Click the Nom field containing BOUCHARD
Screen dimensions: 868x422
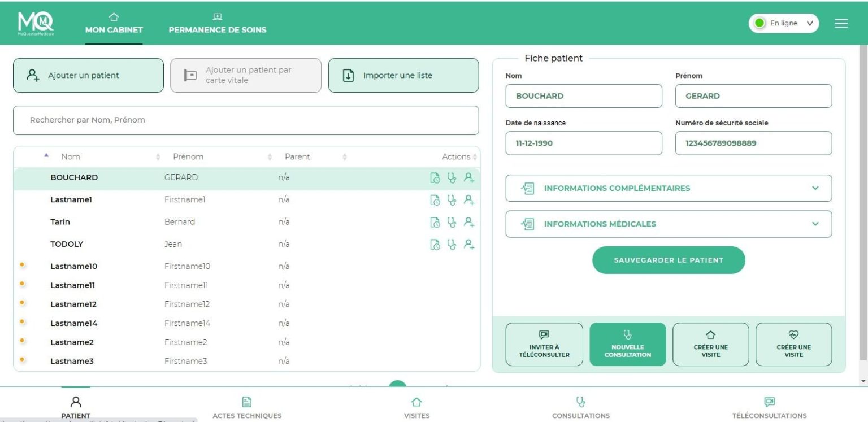[x=584, y=96]
